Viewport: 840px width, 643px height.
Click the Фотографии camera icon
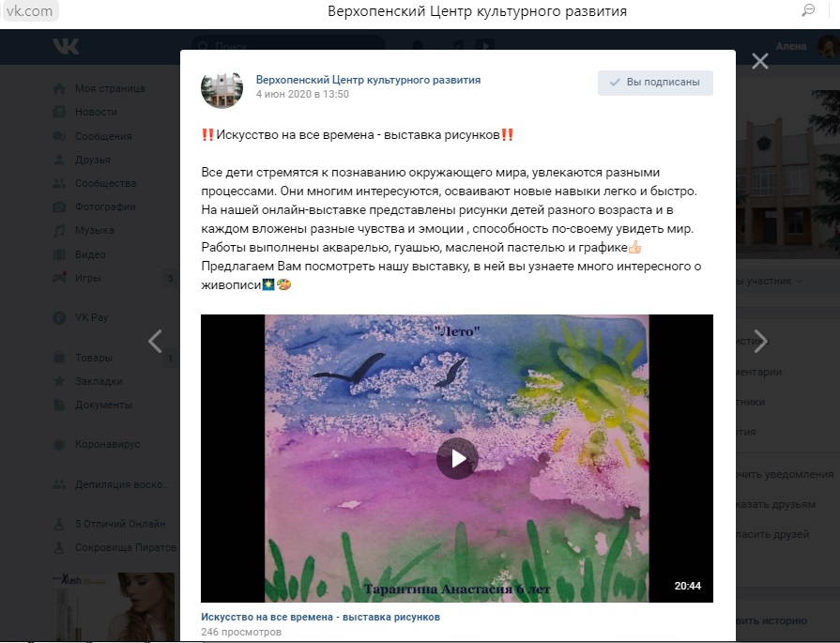tap(59, 207)
